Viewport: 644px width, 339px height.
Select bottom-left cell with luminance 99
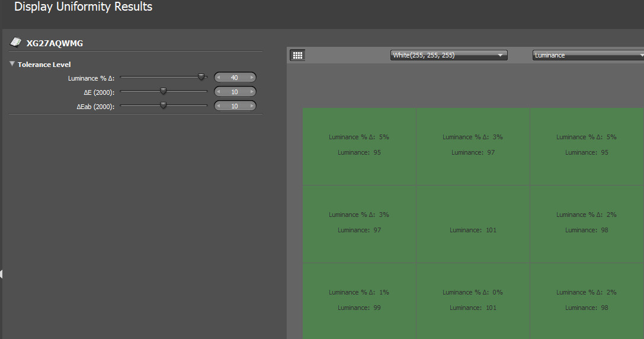359,300
